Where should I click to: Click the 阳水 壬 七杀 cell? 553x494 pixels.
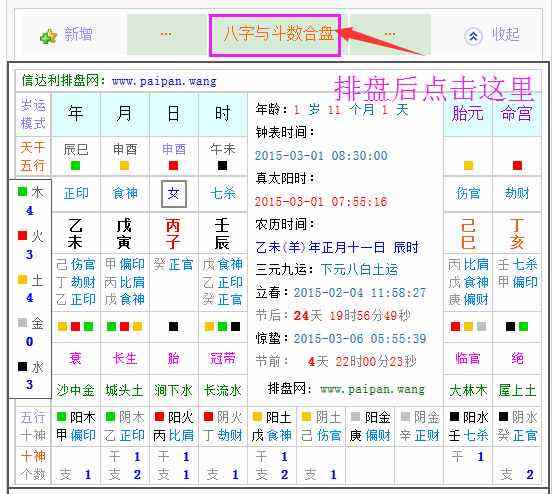(468, 427)
